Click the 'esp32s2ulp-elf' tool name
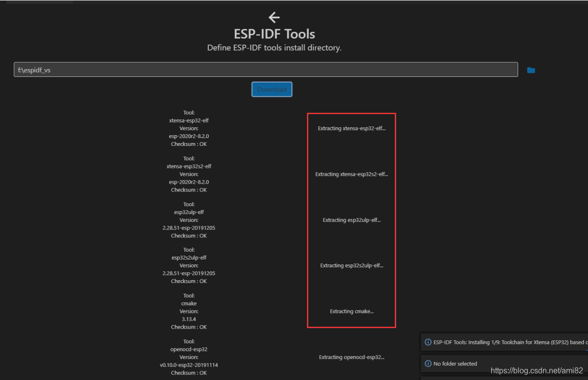The height and width of the screenshot is (380, 588). 189,258
